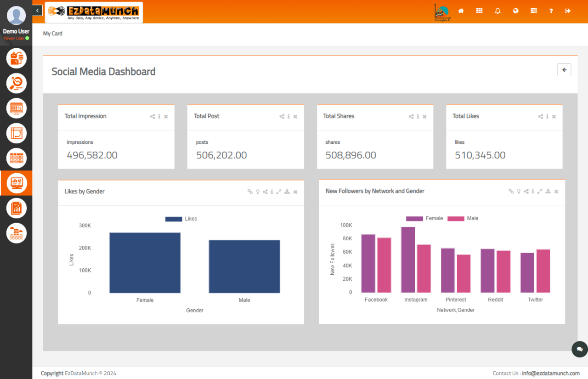Collapse the sidebar using the left chevron

click(x=37, y=10)
